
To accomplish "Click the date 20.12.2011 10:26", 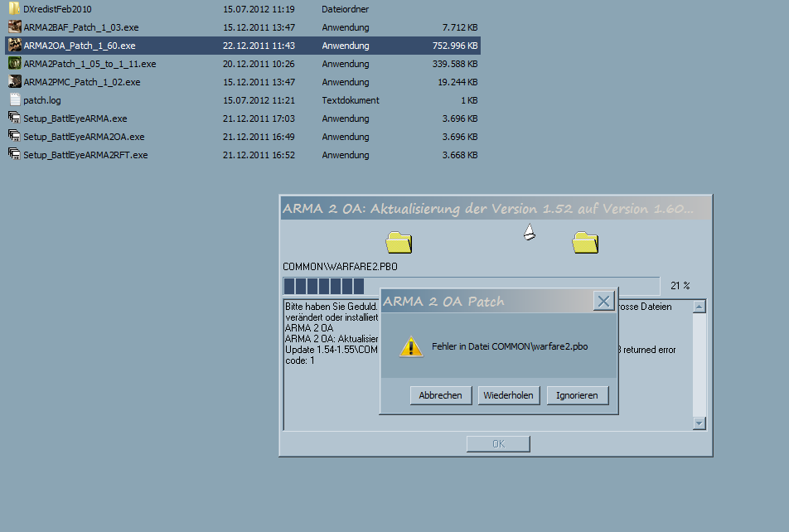I will point(259,64).
